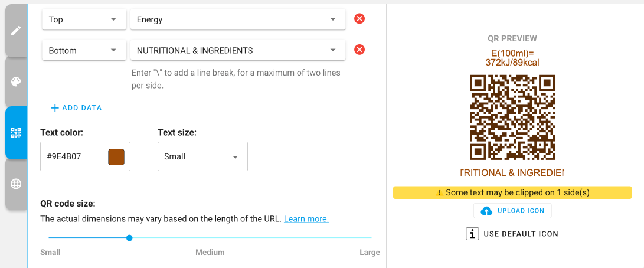
Task: Open the Text size dropdown
Action: (202, 156)
